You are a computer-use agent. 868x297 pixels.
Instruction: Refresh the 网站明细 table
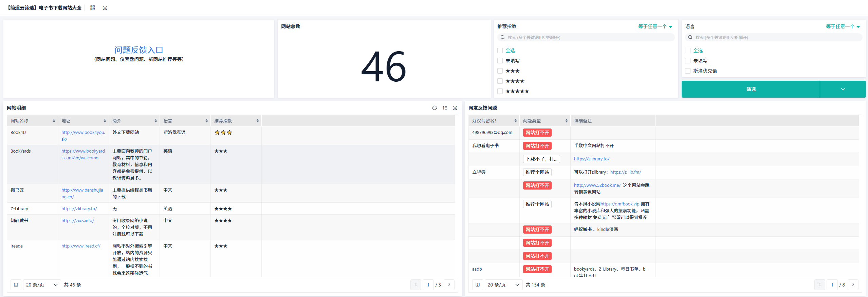(434, 108)
